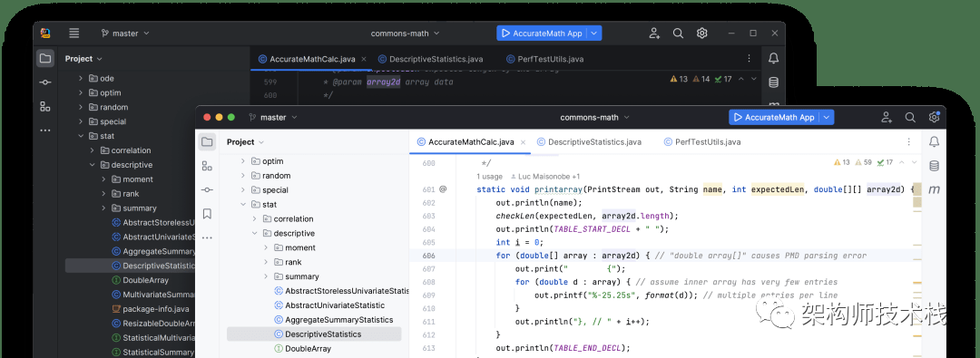Viewport: 980px width, 358px height.
Task: Open run configuration arrow in front window
Action: coord(827,117)
